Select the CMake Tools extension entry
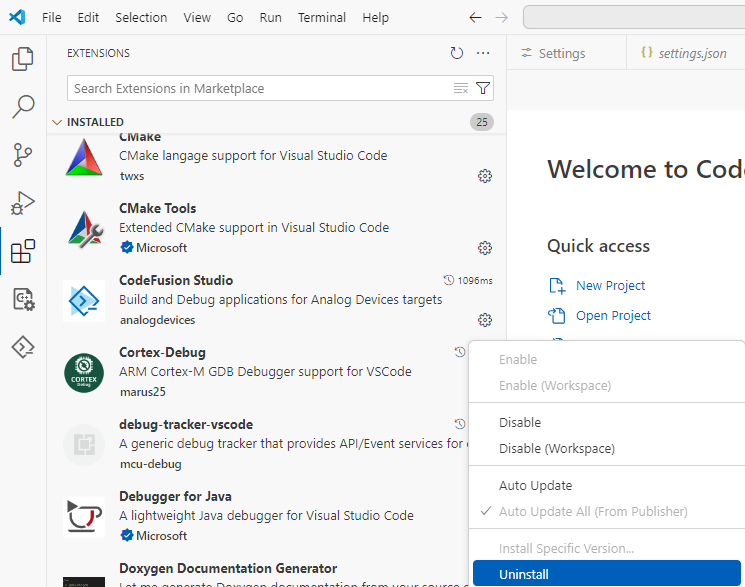Image resolution: width=745 pixels, height=587 pixels. point(277,229)
